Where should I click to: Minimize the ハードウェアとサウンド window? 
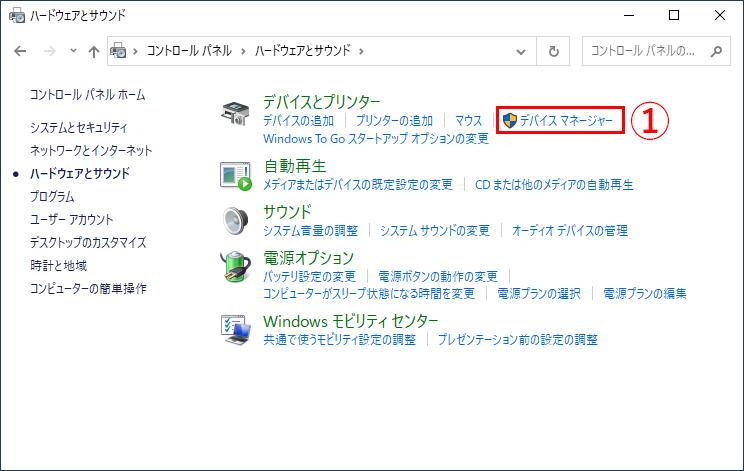pos(629,15)
